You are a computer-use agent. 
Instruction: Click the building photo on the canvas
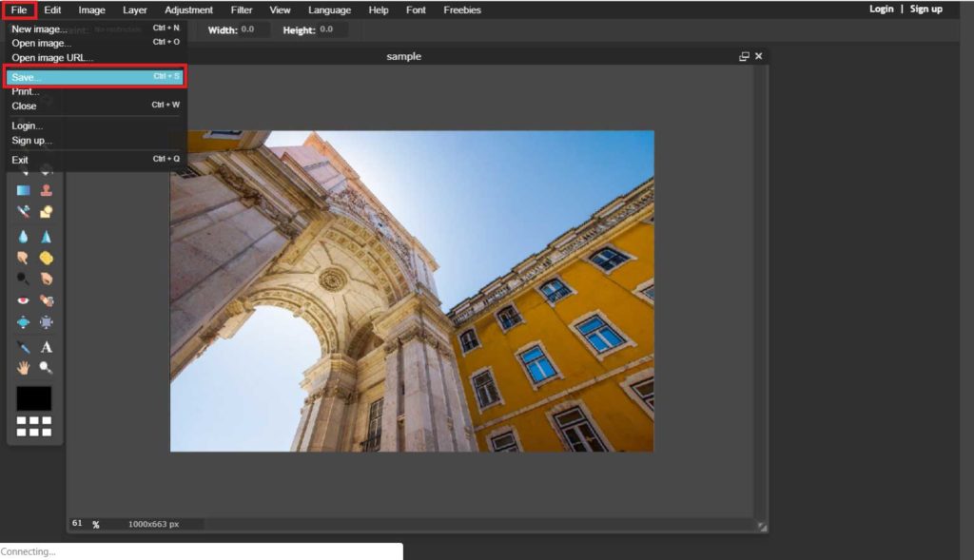pyautogui.click(x=412, y=291)
